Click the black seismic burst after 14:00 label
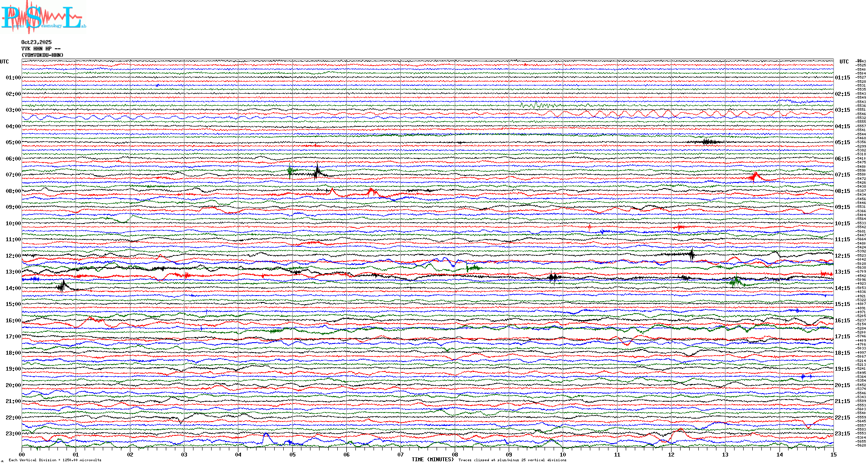Screen dimensions: 868x466 (x=62, y=286)
